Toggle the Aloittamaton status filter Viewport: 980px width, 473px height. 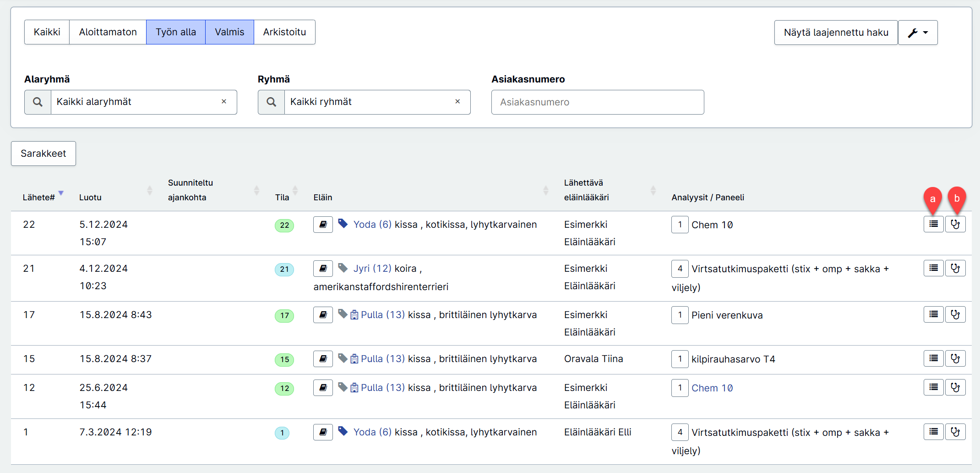tap(108, 32)
